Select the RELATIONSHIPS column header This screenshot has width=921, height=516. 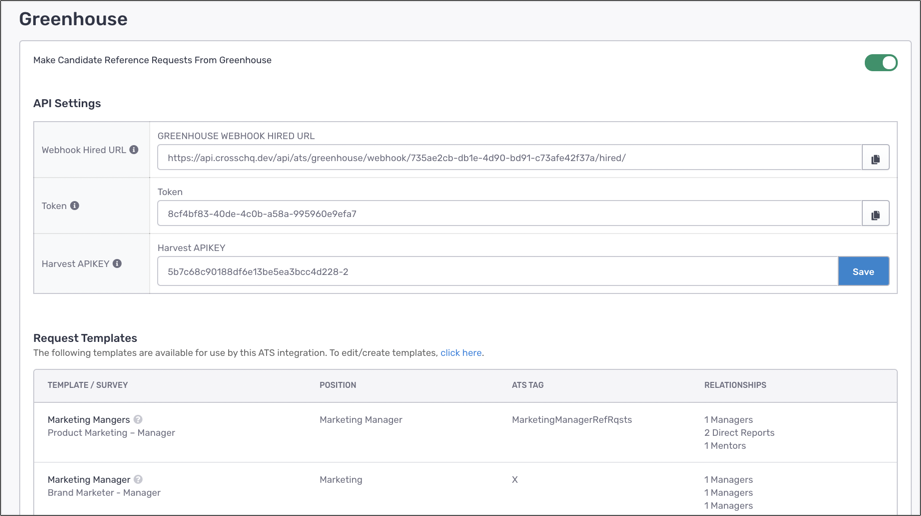(x=735, y=385)
